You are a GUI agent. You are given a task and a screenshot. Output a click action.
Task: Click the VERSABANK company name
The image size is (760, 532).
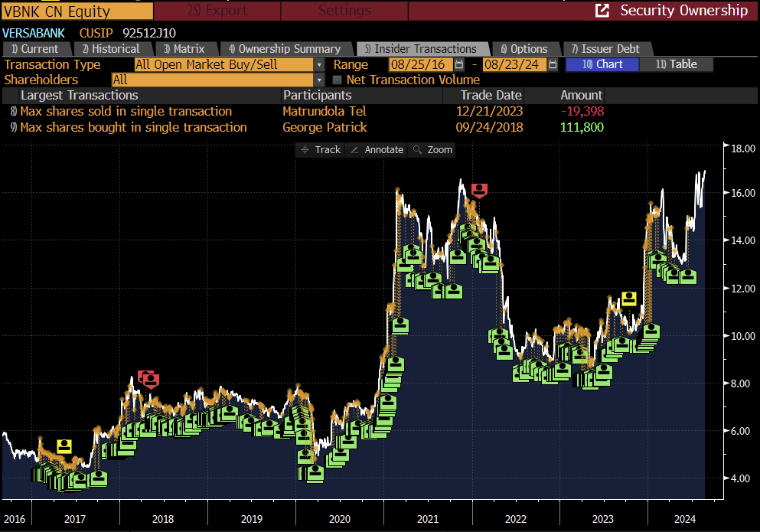34,34
